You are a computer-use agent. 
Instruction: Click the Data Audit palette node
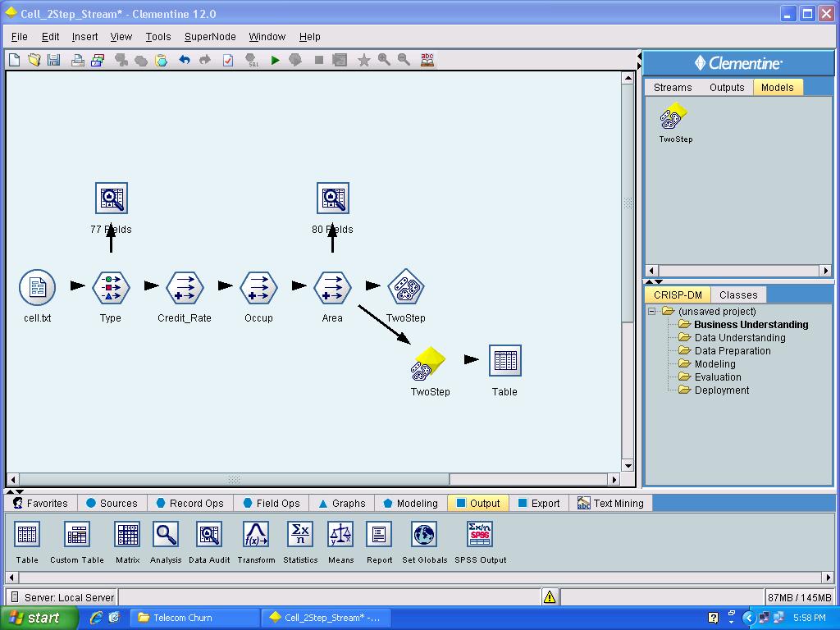click(209, 535)
